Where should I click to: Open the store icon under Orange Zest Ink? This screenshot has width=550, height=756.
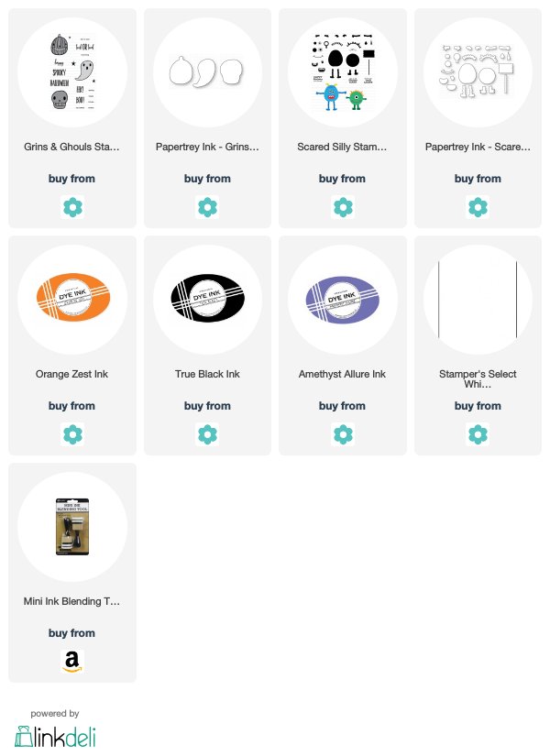tap(72, 434)
